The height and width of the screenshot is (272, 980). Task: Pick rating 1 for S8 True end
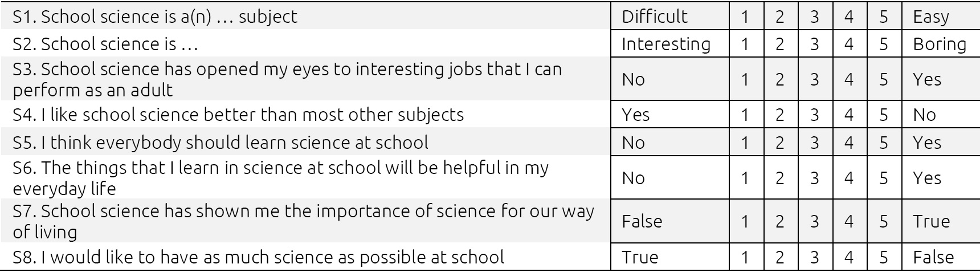(745, 257)
